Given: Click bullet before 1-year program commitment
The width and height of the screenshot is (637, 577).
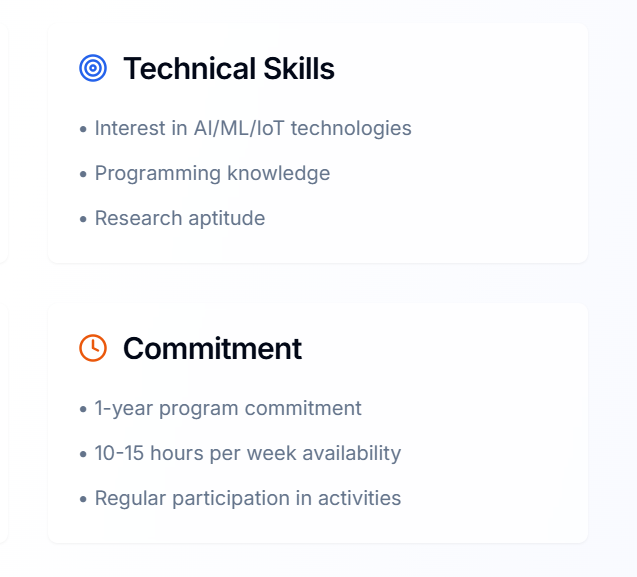Looking at the screenshot, I should tap(83, 409).
